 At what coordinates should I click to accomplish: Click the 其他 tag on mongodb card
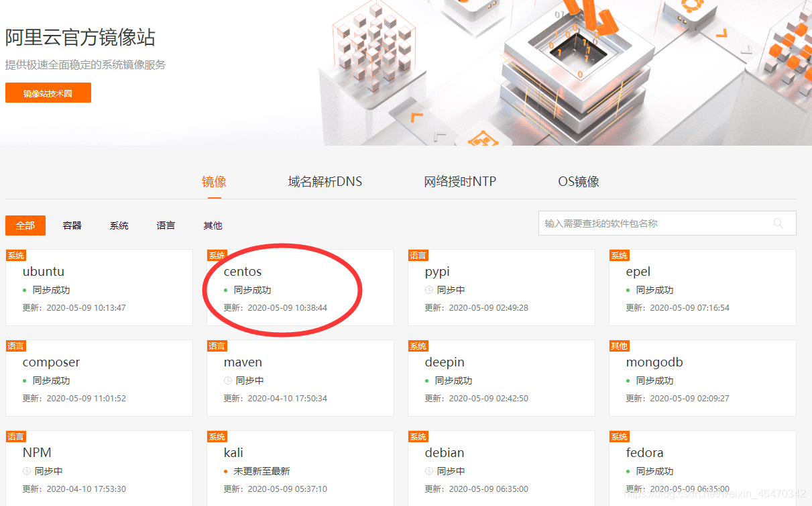[x=619, y=346]
